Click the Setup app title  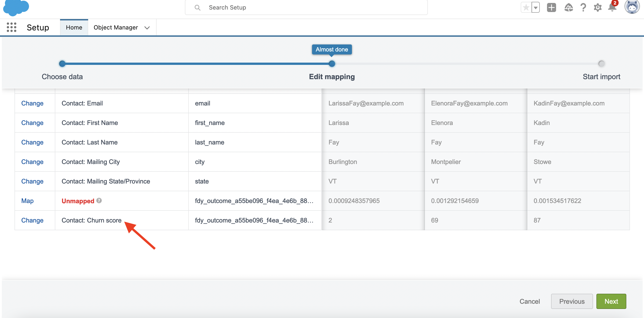tap(38, 27)
